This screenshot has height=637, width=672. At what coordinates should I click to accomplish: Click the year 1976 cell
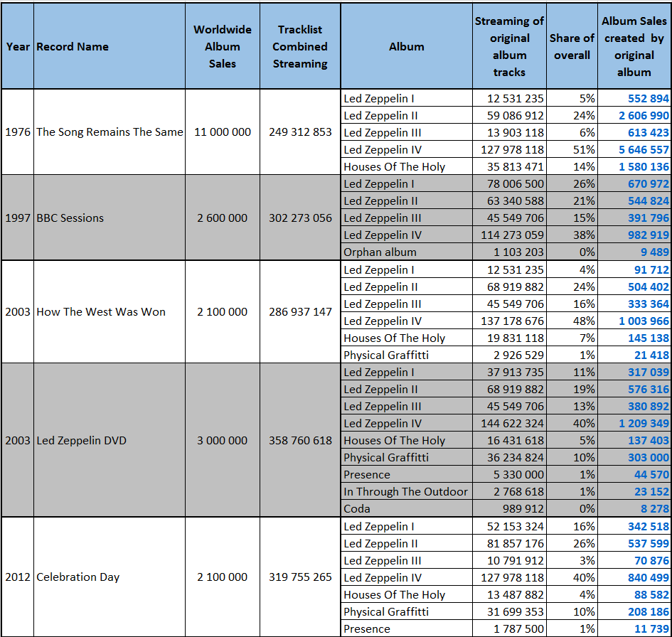[18, 132]
